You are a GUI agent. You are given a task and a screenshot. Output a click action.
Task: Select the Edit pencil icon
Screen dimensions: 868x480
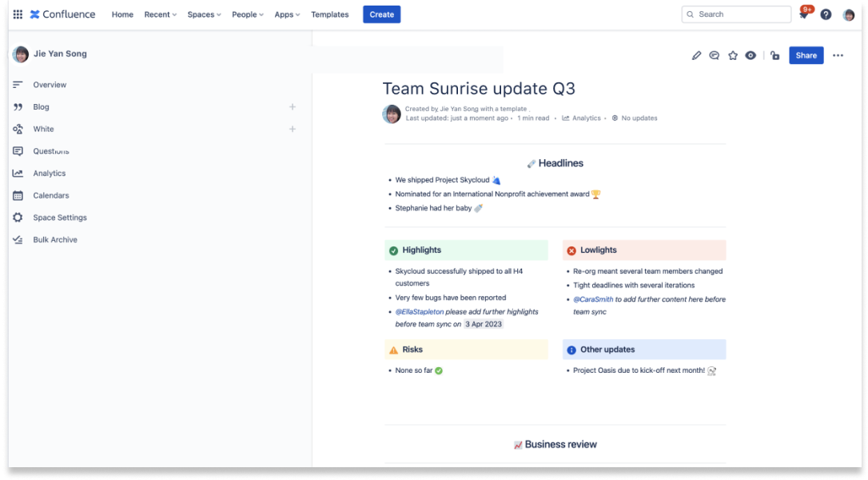695,55
